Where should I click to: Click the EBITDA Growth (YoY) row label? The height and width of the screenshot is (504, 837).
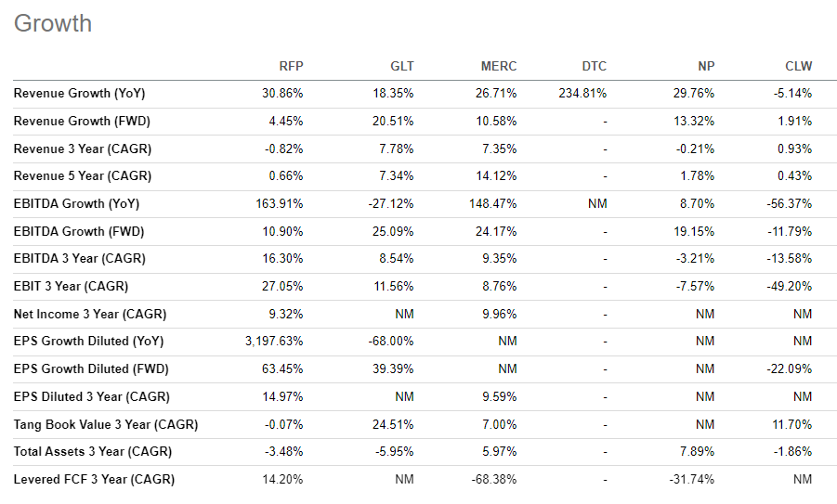click(76, 203)
